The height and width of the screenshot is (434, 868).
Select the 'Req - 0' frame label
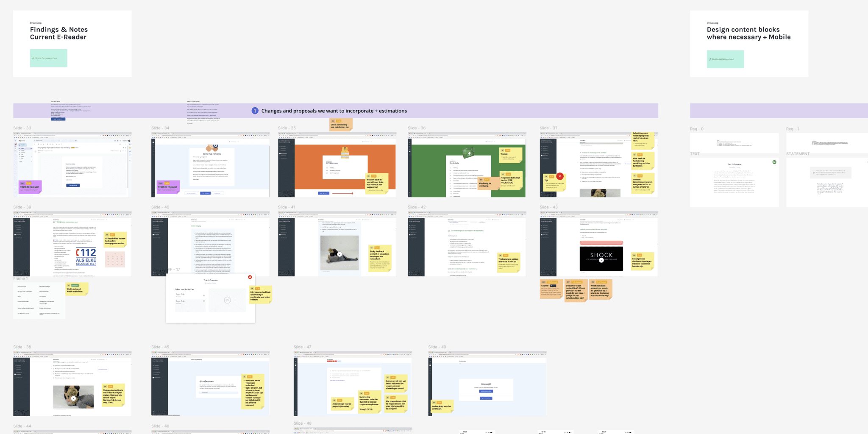696,129
